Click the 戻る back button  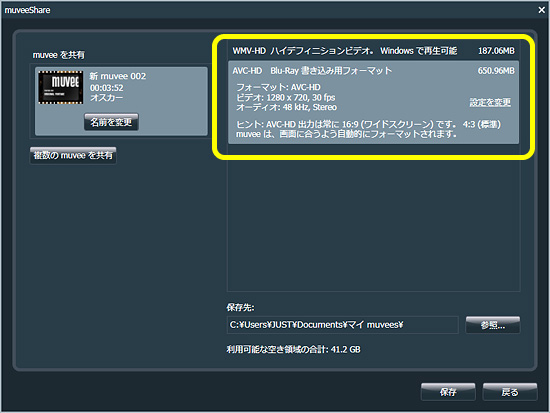coord(510,392)
